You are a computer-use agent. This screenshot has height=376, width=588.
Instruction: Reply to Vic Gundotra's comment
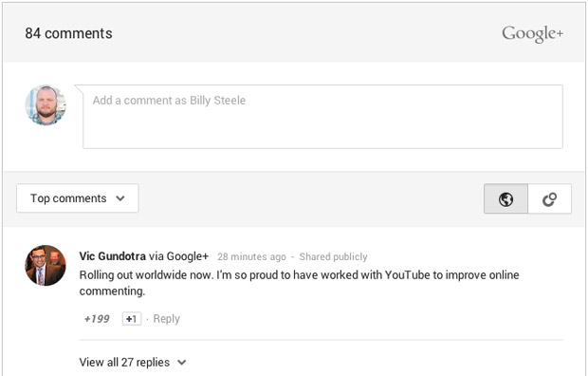click(167, 319)
